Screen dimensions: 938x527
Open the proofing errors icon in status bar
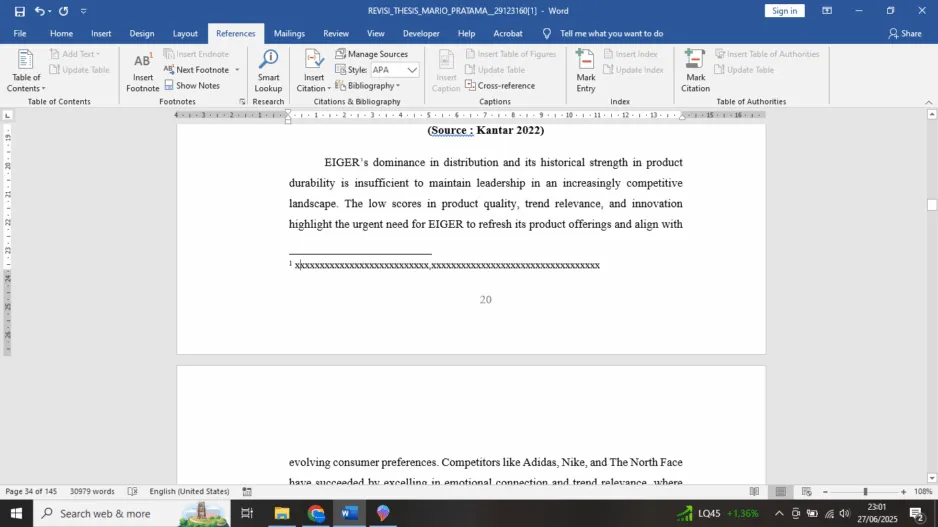coord(132,491)
